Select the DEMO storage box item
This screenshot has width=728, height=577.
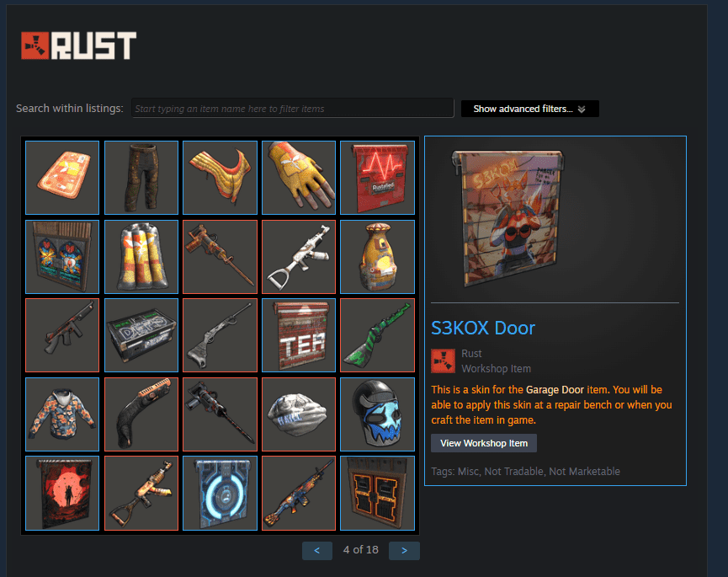pyautogui.click(x=141, y=335)
